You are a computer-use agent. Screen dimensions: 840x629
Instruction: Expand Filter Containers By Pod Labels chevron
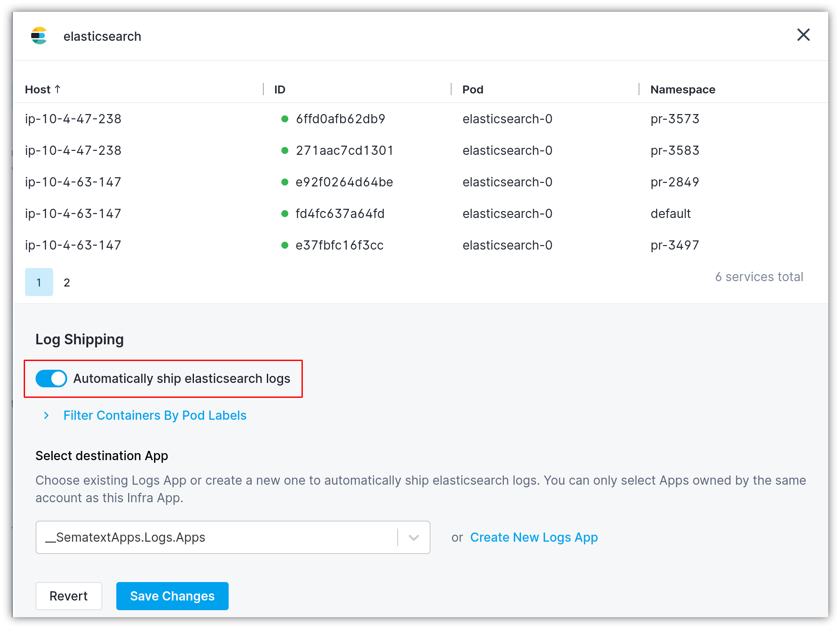tap(47, 415)
